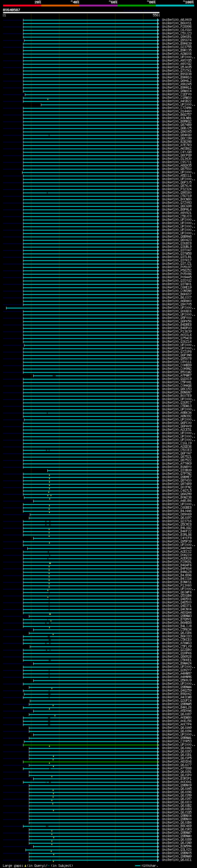Click the UniRef100_C1EFV0 label
Viewport: 197px width, 868px height.
pyautogui.click(x=177, y=94)
